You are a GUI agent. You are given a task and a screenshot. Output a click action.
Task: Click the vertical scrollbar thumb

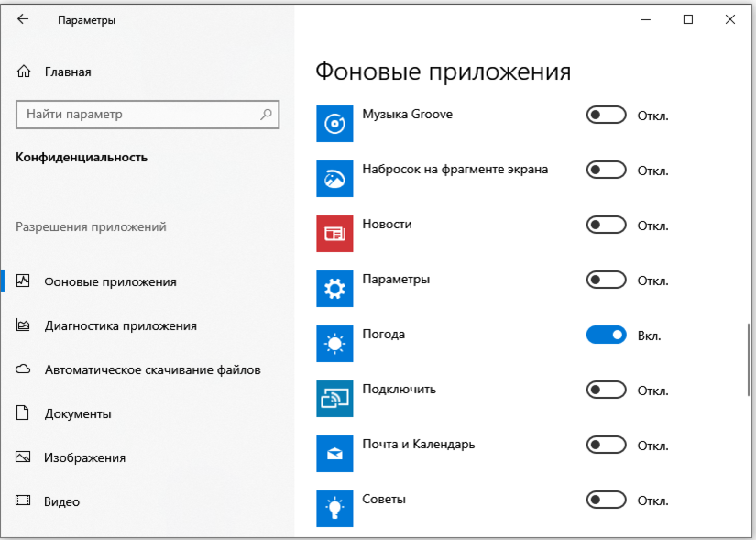click(x=749, y=361)
